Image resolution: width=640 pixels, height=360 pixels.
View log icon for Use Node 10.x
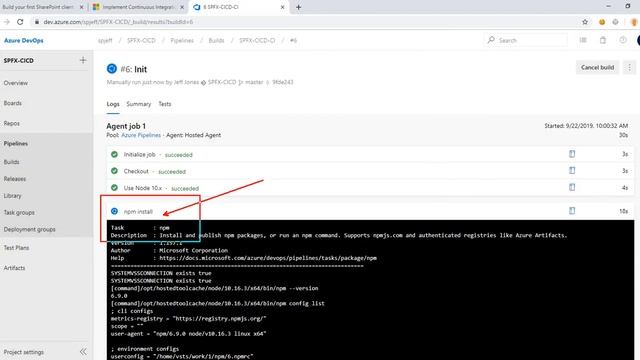(572, 187)
